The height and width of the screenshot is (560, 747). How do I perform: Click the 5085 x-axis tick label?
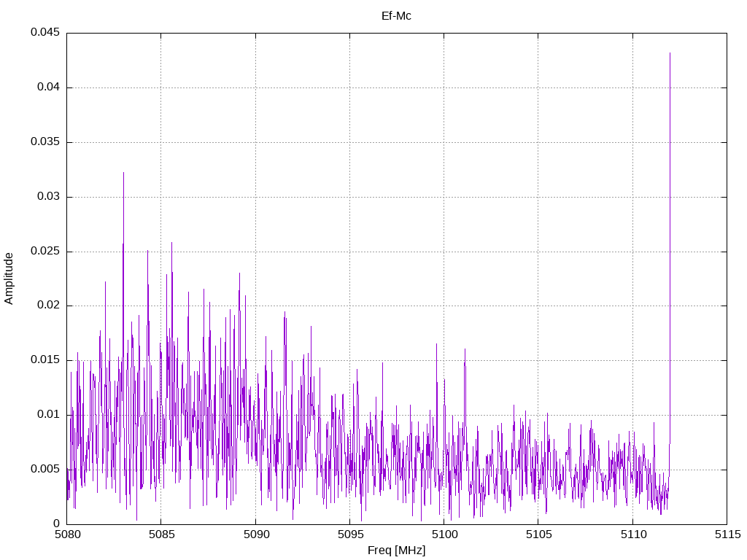point(161,534)
